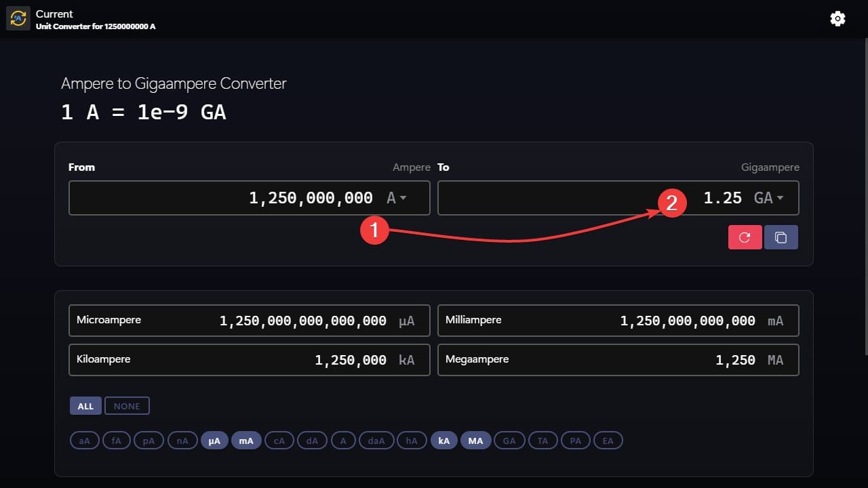This screenshot has width=868, height=488.
Task: Enable the pA picoampere unit chip
Action: click(x=149, y=440)
